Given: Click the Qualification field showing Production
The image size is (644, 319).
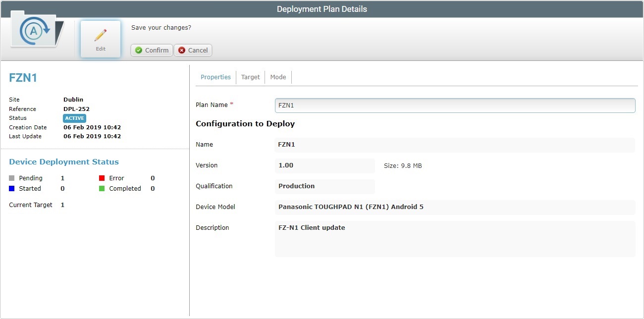Looking at the screenshot, I should 325,186.
